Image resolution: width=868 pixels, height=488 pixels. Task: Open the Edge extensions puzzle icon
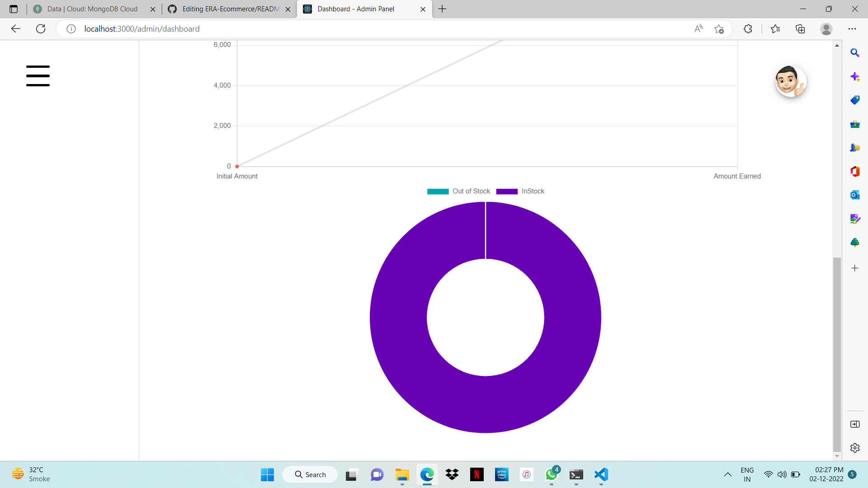[747, 28]
